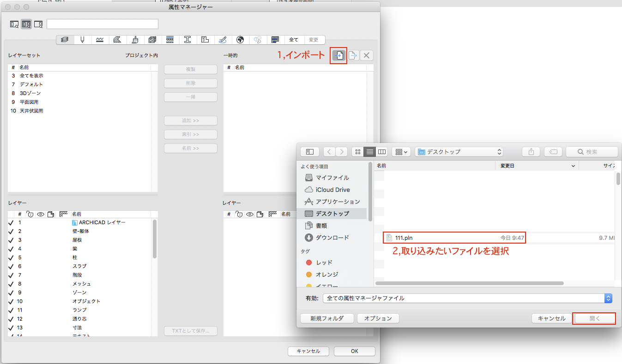Select the 111.pln file
Viewport: 622px width, 364px height.
(x=455, y=238)
